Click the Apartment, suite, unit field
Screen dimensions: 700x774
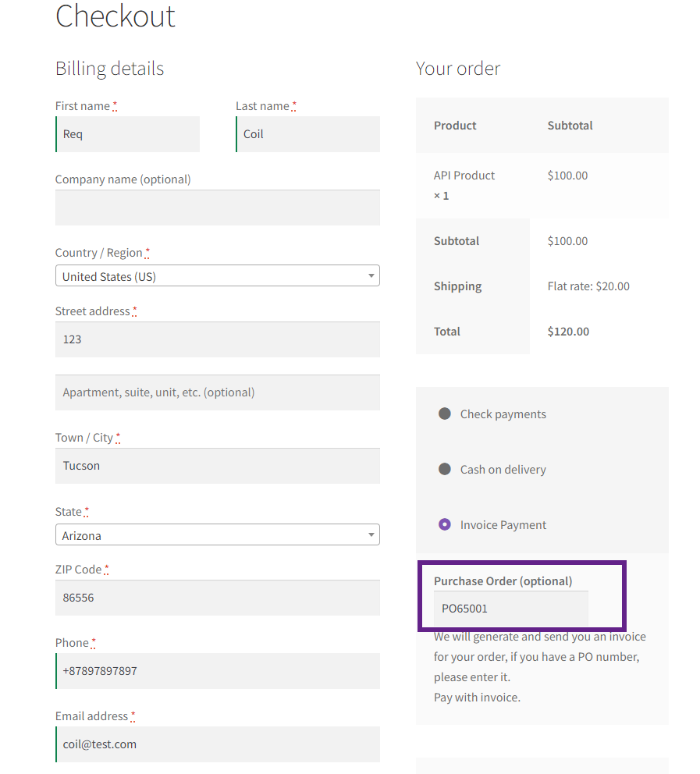pos(217,392)
